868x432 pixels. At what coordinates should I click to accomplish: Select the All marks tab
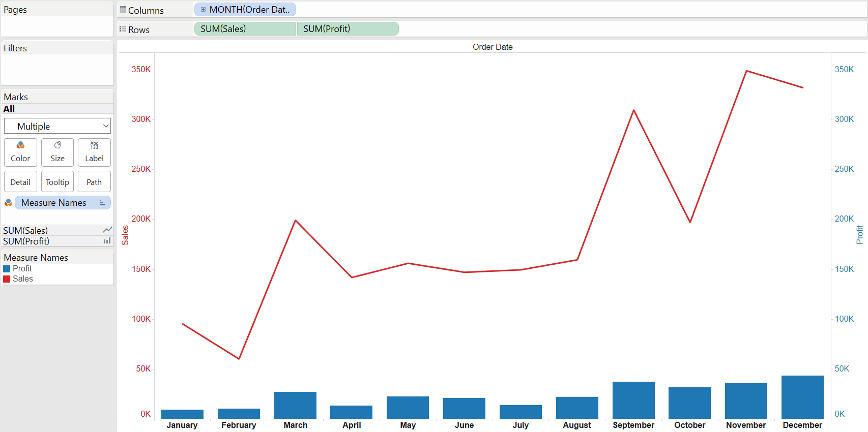(9, 109)
